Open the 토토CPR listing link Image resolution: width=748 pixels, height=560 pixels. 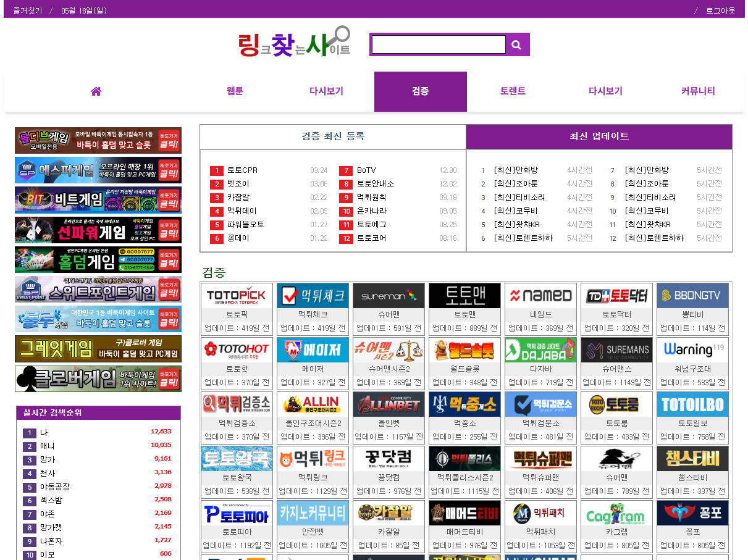(242, 170)
